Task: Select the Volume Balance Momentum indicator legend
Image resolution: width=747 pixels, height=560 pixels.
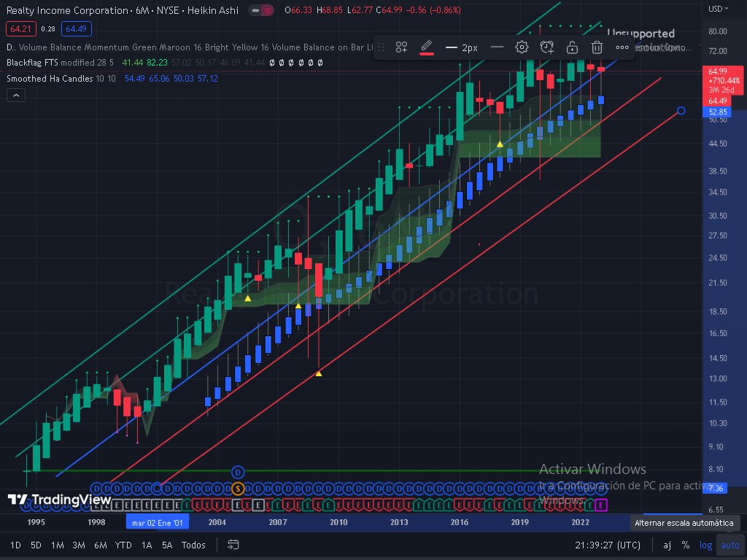Action: (190, 47)
